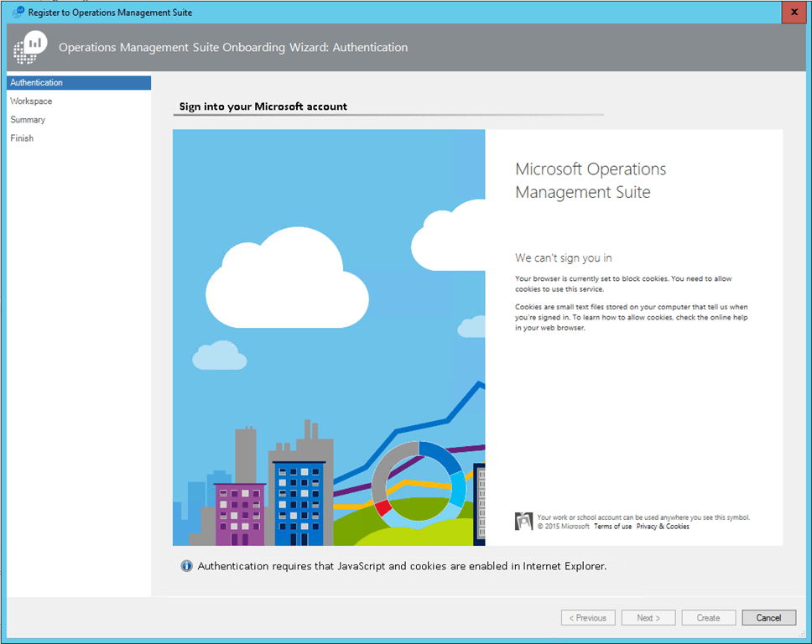Click the '© 2015 Microsoft' text
This screenshot has height=644, width=812.
(564, 527)
